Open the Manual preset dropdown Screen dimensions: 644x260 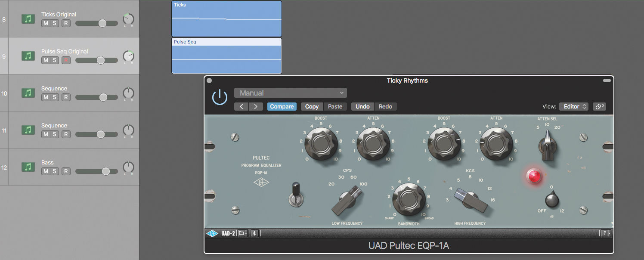tap(291, 93)
